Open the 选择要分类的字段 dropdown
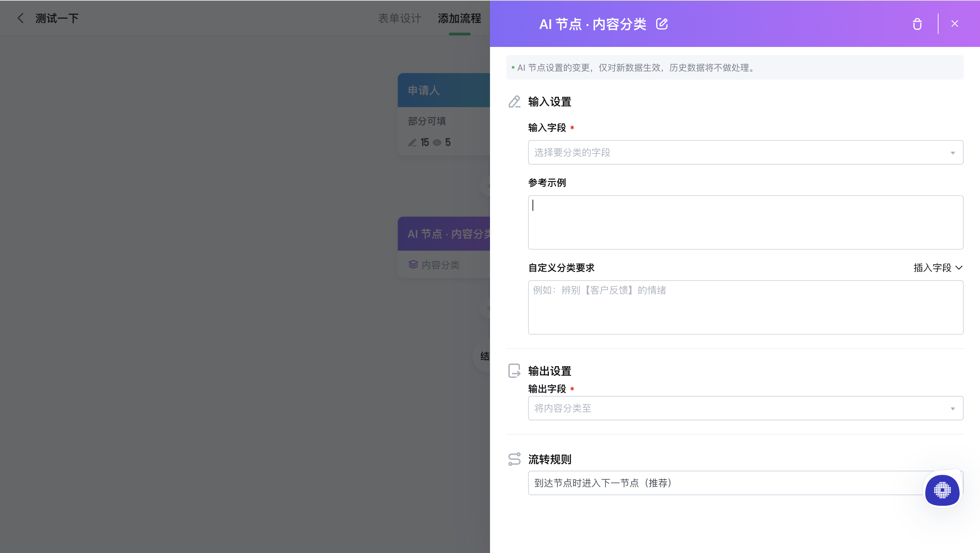The height and width of the screenshot is (553, 980). pyautogui.click(x=745, y=152)
